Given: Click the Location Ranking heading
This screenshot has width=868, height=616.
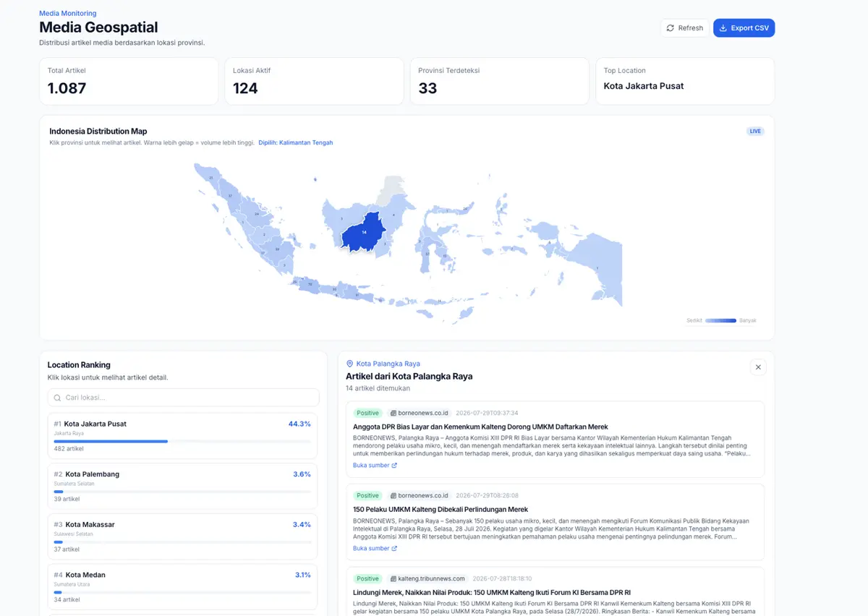Looking at the screenshot, I should 79,365.
